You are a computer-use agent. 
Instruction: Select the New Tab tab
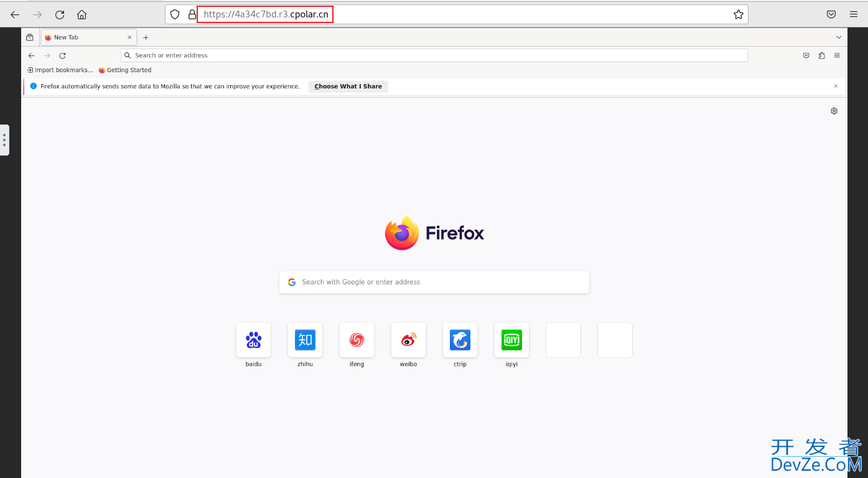[88, 37]
